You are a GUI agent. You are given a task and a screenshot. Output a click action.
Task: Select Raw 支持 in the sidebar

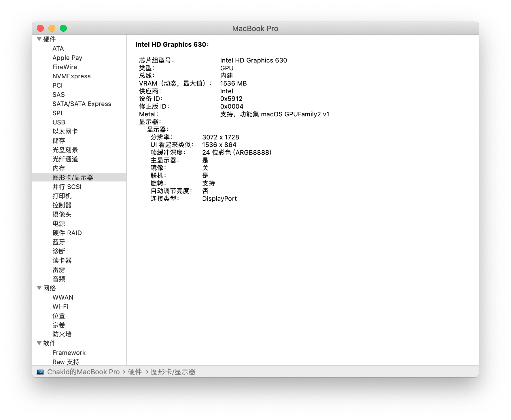(66, 362)
